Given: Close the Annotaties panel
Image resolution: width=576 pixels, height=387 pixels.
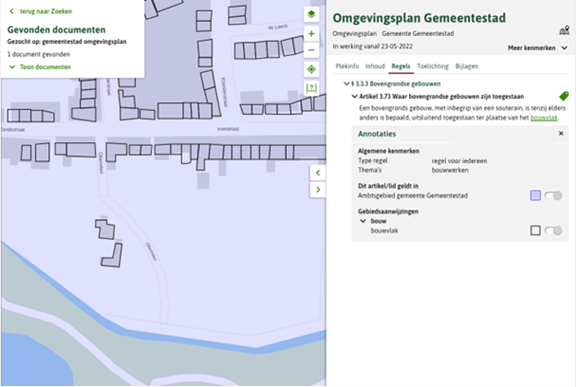Looking at the screenshot, I should [561, 133].
